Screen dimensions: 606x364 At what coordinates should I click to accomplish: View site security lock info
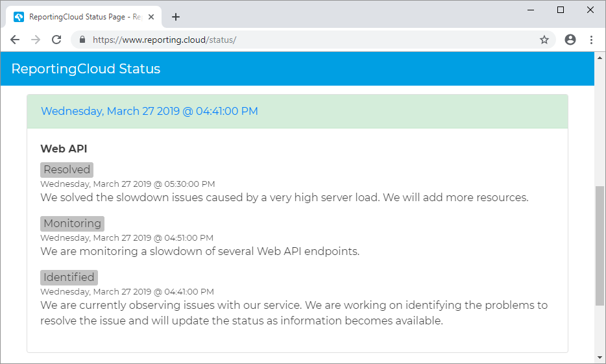(x=82, y=40)
